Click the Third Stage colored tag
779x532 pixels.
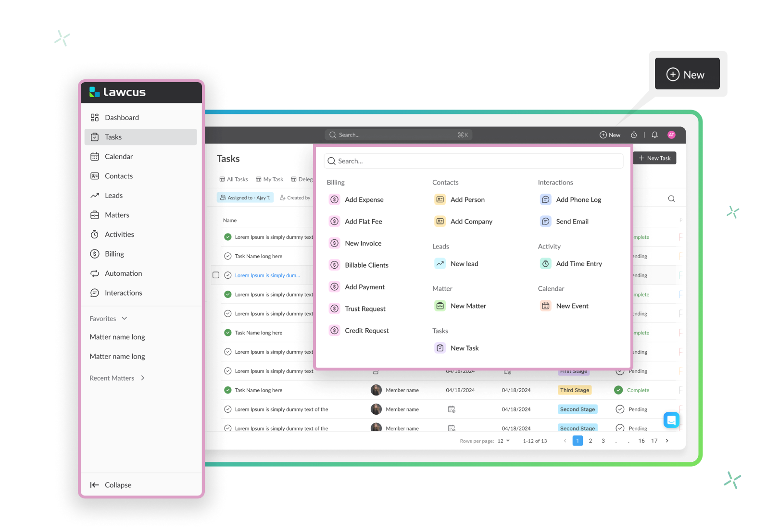574,390
